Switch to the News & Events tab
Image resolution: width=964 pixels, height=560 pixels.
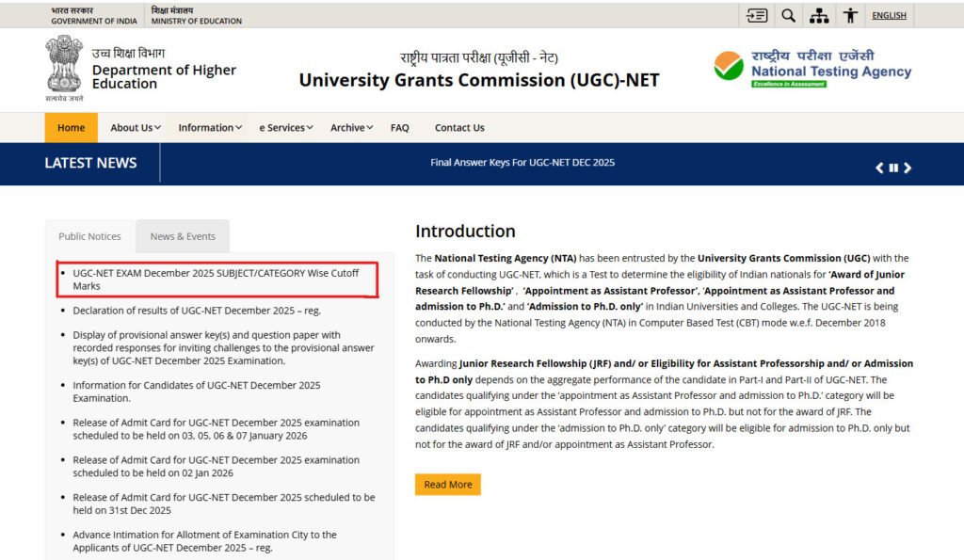tap(183, 236)
